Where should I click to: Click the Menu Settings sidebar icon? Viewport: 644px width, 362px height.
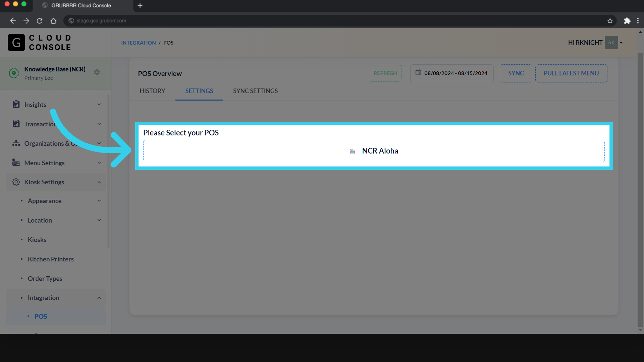(16, 163)
